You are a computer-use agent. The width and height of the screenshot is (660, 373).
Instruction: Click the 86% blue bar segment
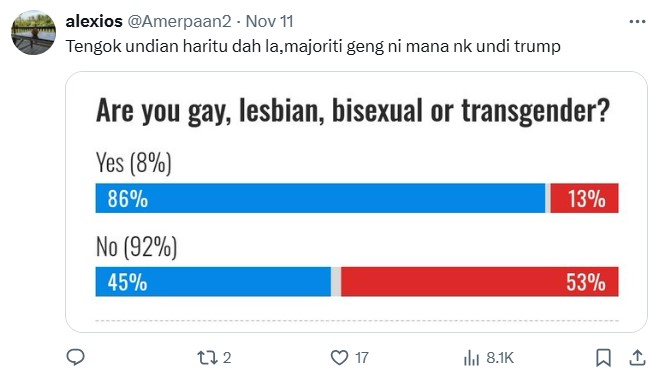(x=320, y=198)
